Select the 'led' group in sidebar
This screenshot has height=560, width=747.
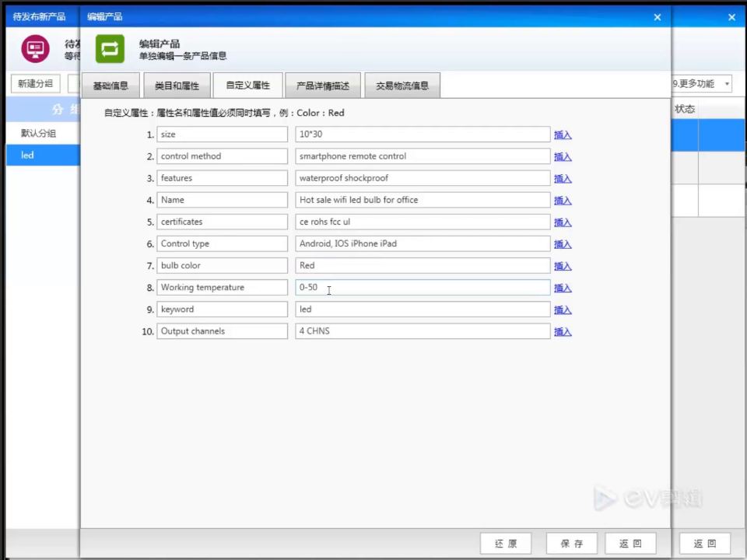click(x=43, y=156)
